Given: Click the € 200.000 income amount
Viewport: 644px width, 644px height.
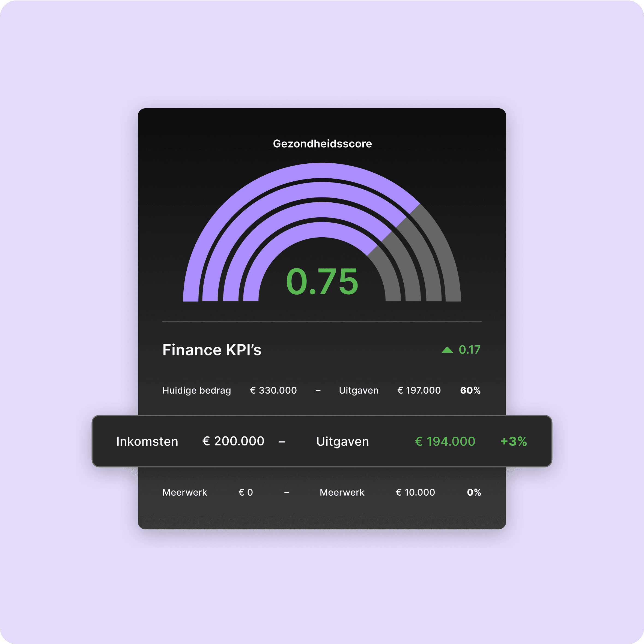Looking at the screenshot, I should (233, 441).
